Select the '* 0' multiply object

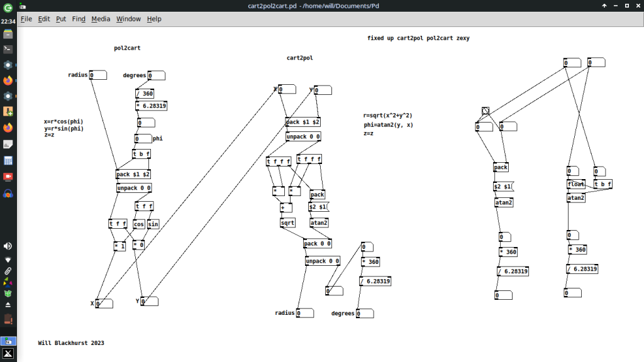click(x=138, y=245)
